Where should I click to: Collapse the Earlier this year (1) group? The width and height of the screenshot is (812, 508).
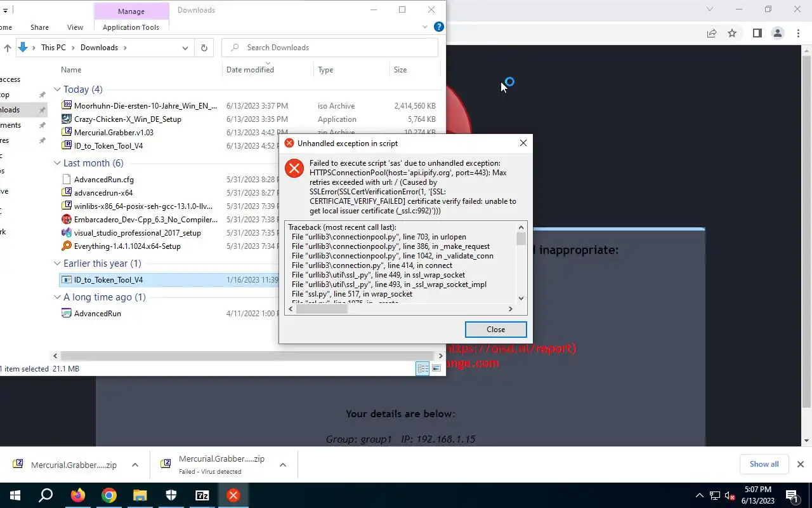pyautogui.click(x=57, y=264)
